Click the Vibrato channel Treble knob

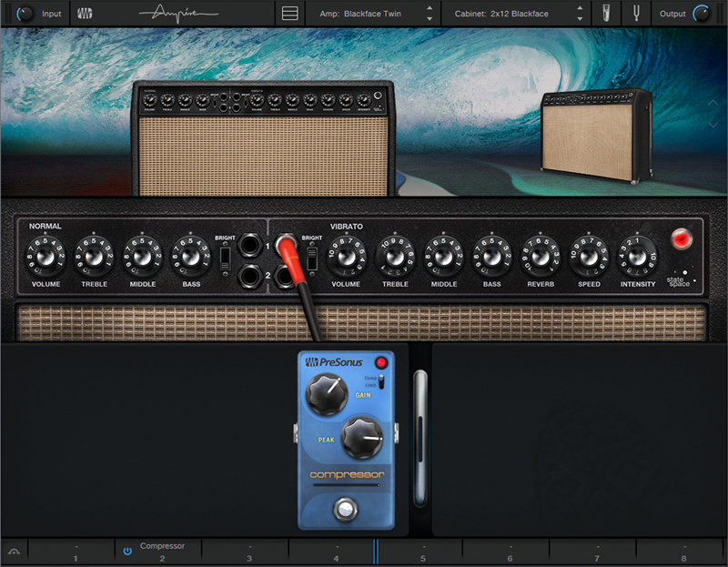[x=395, y=257]
